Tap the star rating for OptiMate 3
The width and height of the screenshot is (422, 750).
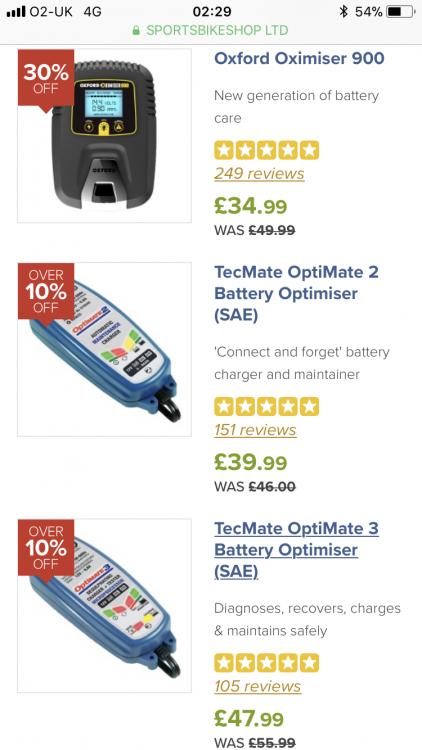267,663
